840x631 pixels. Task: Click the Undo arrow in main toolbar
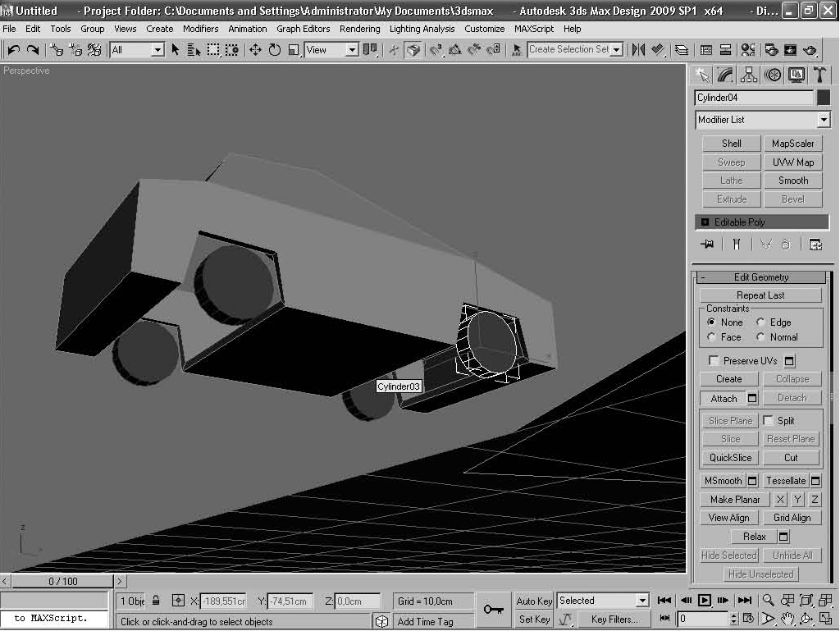coord(13,50)
